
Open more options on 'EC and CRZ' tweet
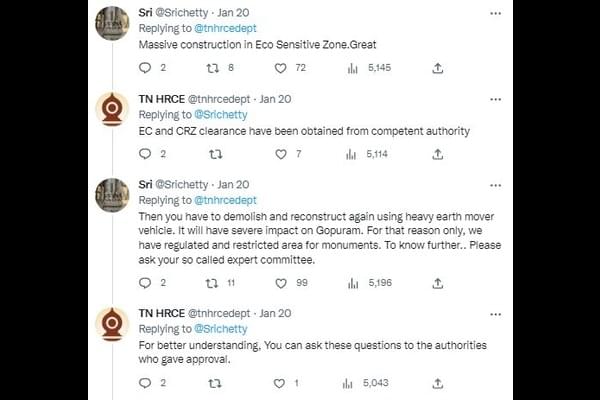point(496,100)
